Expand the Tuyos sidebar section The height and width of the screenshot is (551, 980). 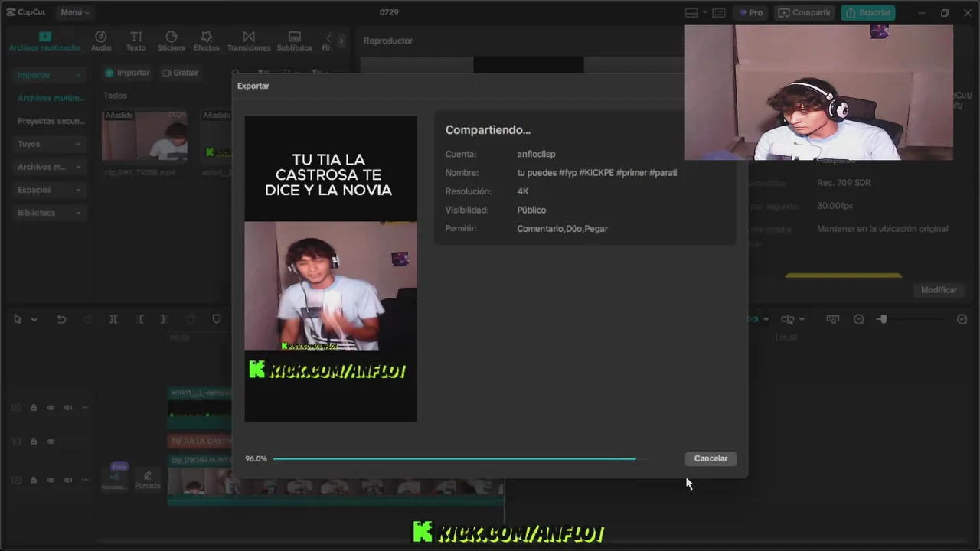click(49, 144)
